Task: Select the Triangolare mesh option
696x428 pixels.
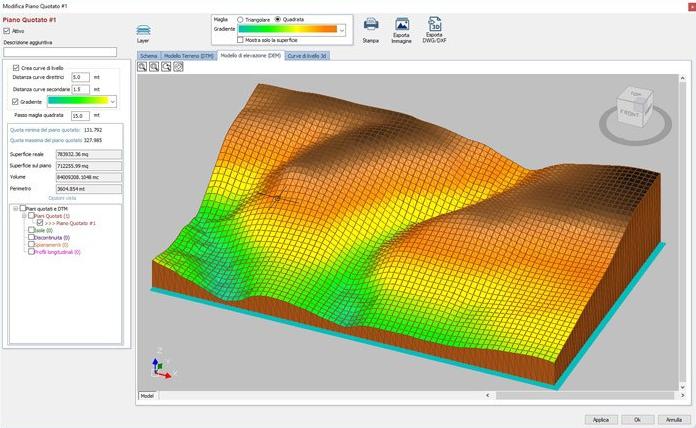Action: [240, 19]
